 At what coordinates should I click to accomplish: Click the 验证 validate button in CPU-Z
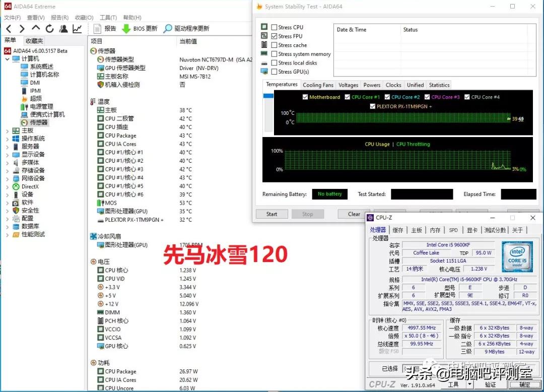[x=491, y=384]
